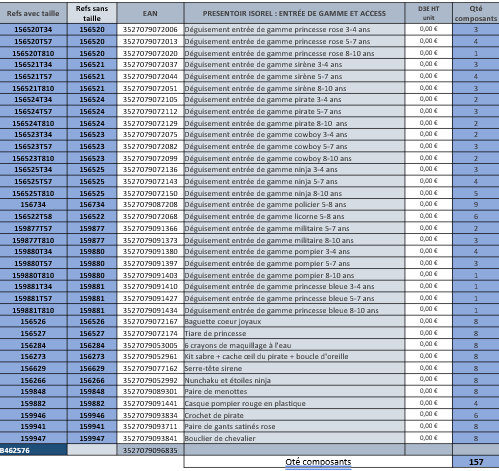Select cell 156520T57
This screenshot has height=471, width=499.
tap(33, 41)
